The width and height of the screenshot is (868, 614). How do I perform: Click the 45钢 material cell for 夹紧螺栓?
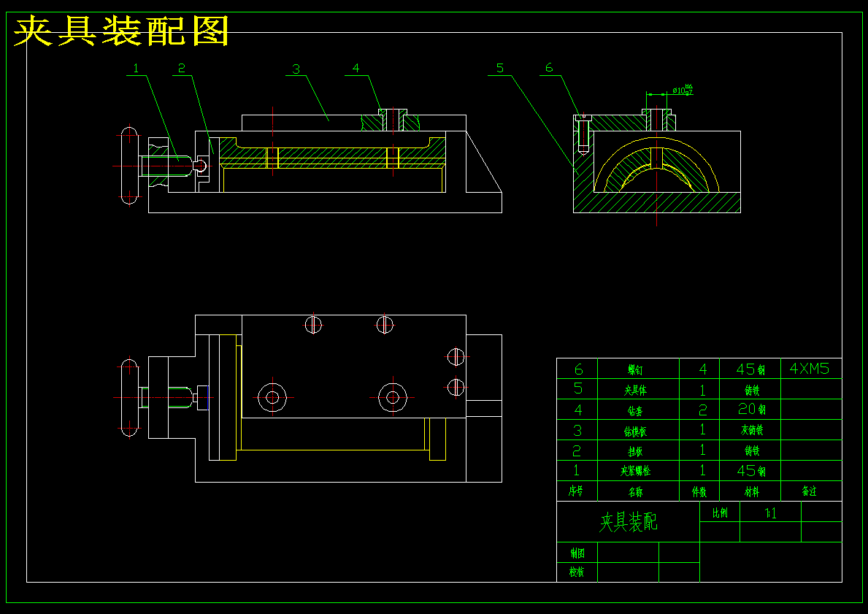750,471
